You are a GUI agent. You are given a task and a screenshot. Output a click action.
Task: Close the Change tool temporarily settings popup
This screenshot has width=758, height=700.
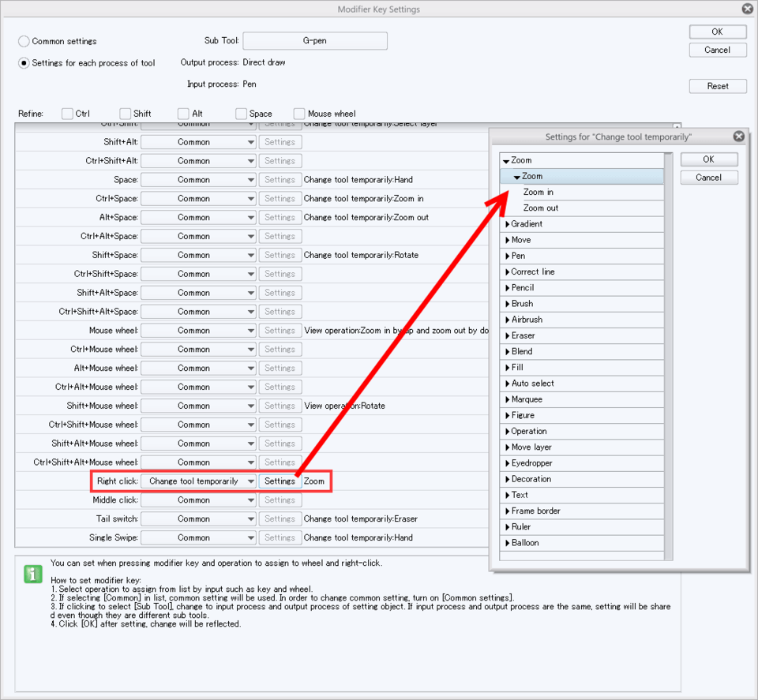coord(738,137)
